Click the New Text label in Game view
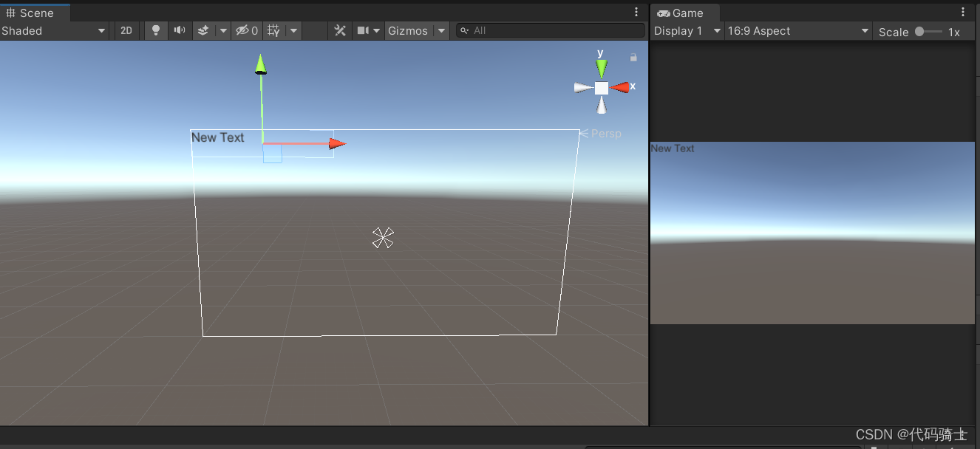The image size is (980, 449). click(673, 148)
